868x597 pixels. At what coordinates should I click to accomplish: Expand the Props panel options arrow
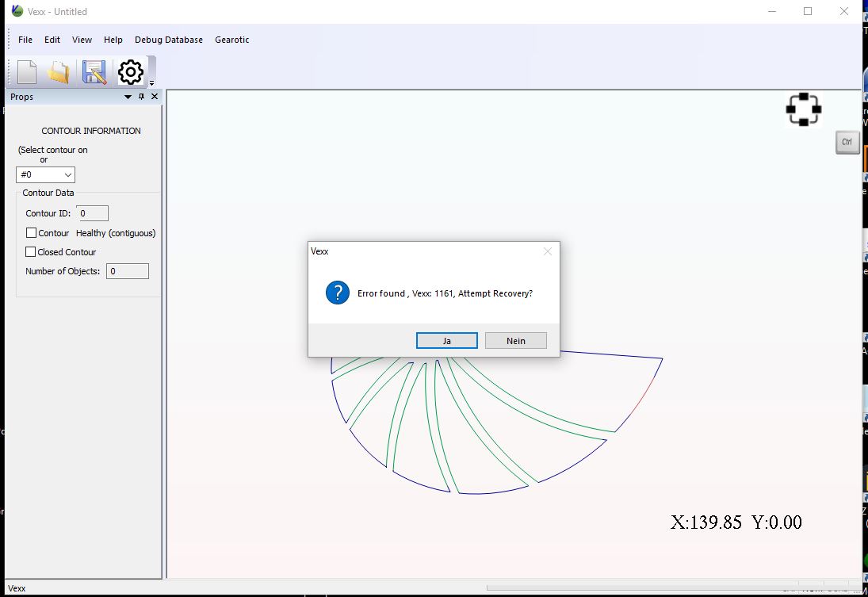(x=128, y=97)
